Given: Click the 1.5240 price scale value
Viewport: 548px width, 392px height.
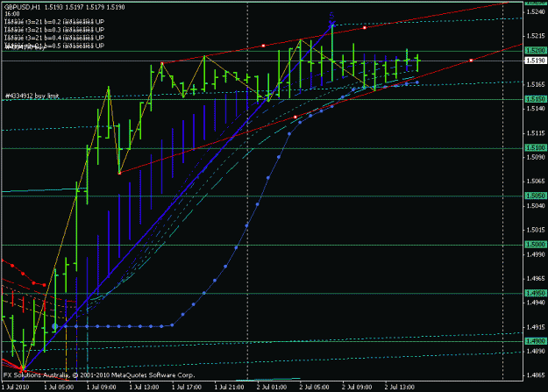Looking at the screenshot, I should (x=536, y=12).
